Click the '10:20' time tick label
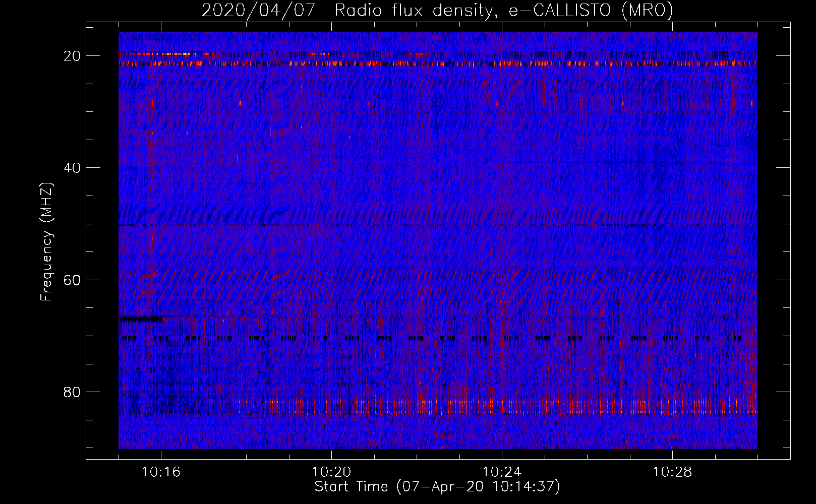Viewport: 816px width, 504px height. point(331,472)
